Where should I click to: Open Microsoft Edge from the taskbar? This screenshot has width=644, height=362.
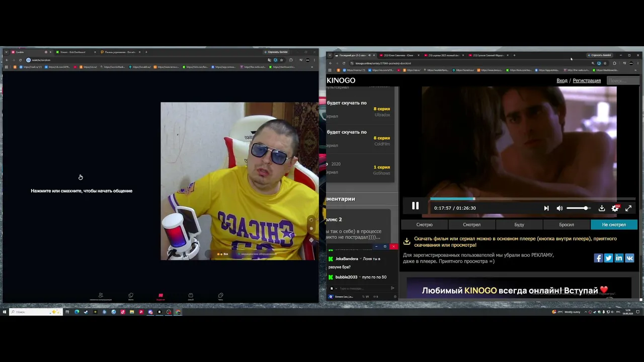point(76,312)
